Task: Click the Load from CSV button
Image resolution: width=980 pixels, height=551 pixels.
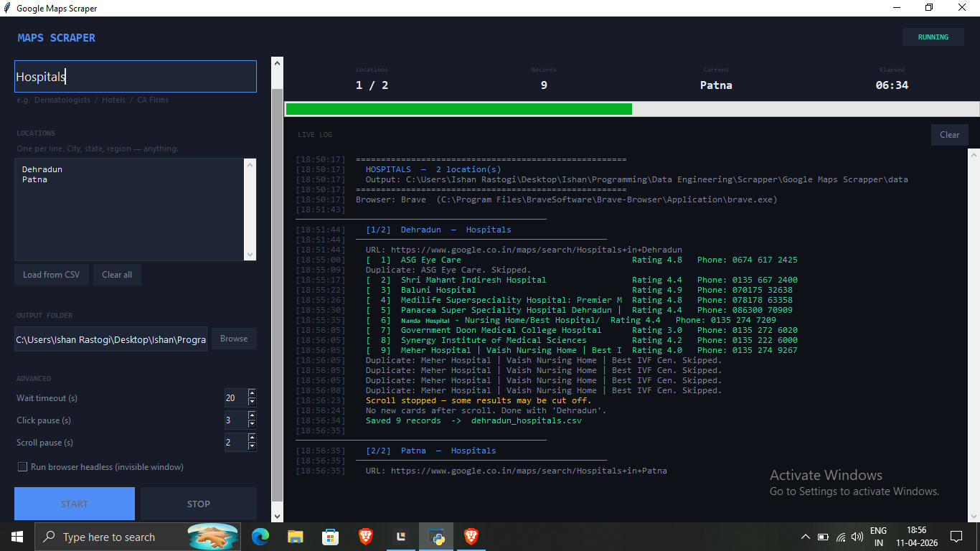Action: [x=52, y=275]
